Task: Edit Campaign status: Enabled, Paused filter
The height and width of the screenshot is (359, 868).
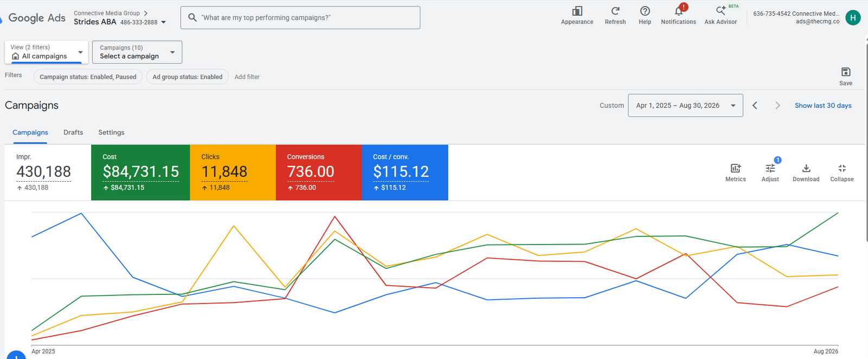Action: coord(88,77)
